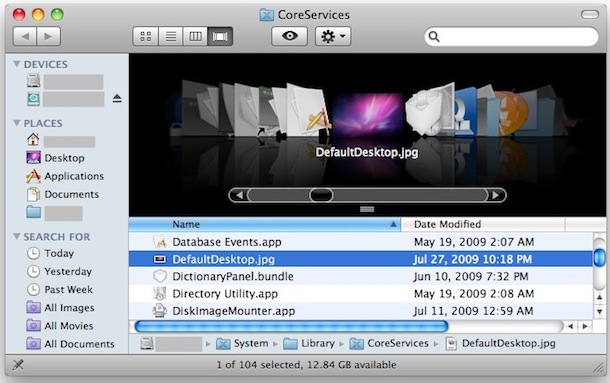Click the file list scroll down arrow

click(x=599, y=311)
